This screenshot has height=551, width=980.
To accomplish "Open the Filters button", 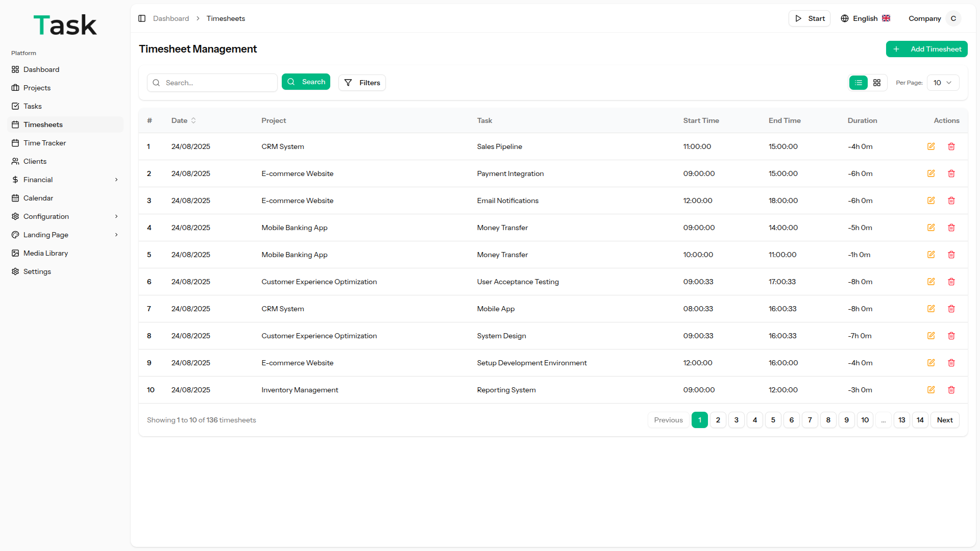I will pos(362,83).
